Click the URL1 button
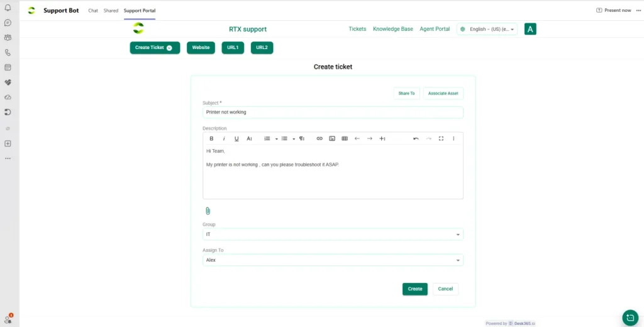Viewport: 644px width, 327px height. coord(233,48)
